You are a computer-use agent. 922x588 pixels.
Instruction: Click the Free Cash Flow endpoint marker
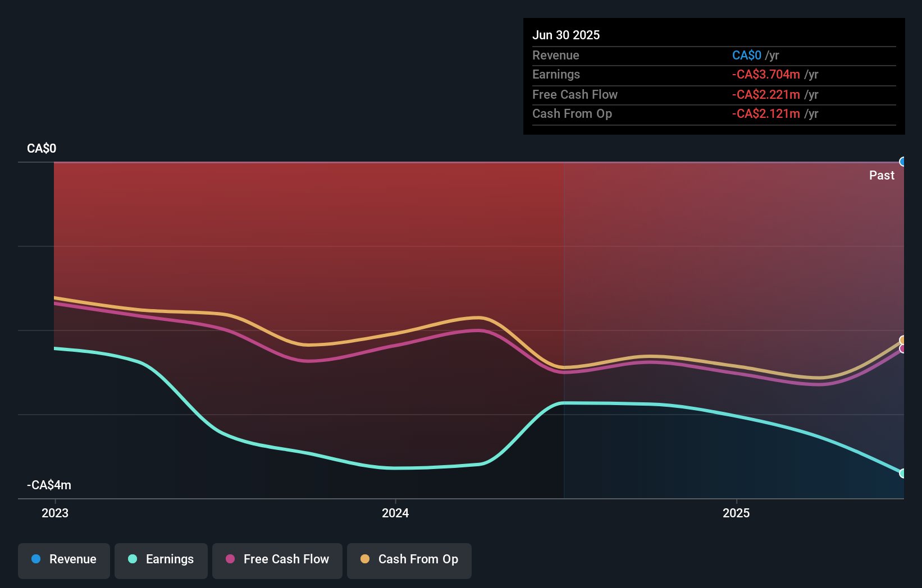click(903, 349)
